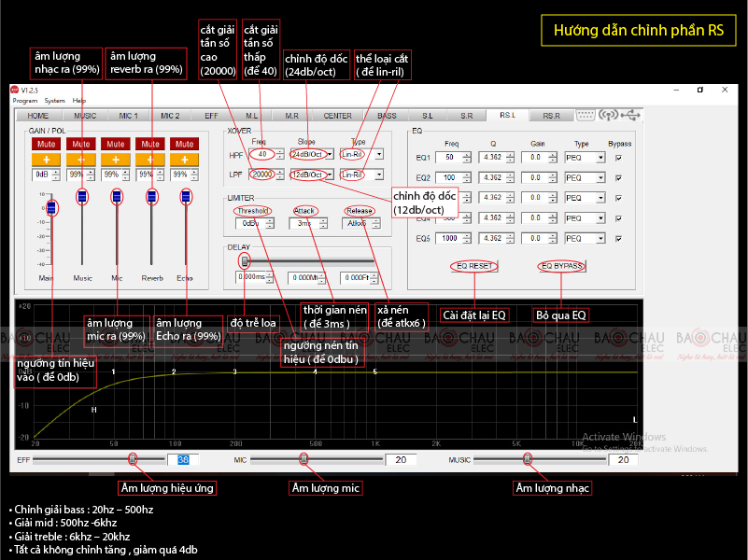Click the limiter Release Atkx6 field
Image resolution: width=748 pixels, height=560 pixels.
click(357, 223)
